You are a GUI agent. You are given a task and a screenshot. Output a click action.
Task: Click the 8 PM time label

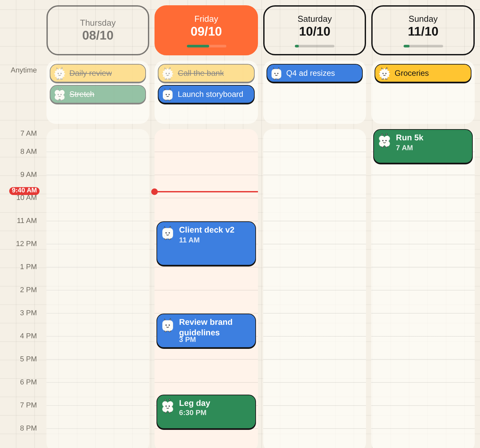click(28, 428)
